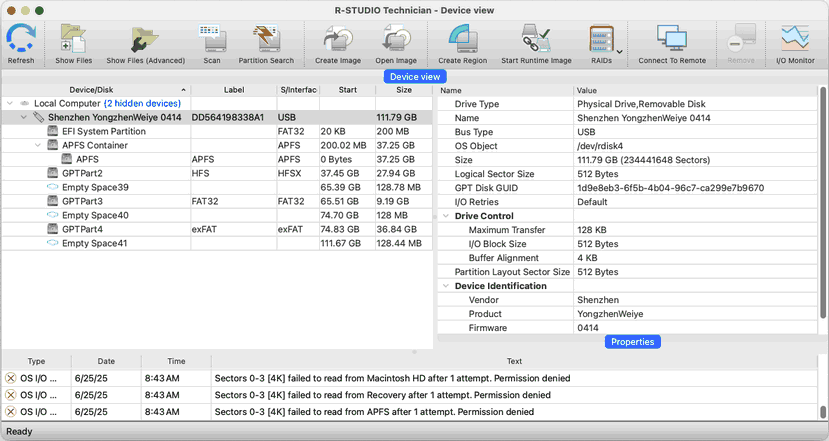The height and width of the screenshot is (441, 829).
Task: Open the RAIDs dropdown arrow
Action: (620, 52)
